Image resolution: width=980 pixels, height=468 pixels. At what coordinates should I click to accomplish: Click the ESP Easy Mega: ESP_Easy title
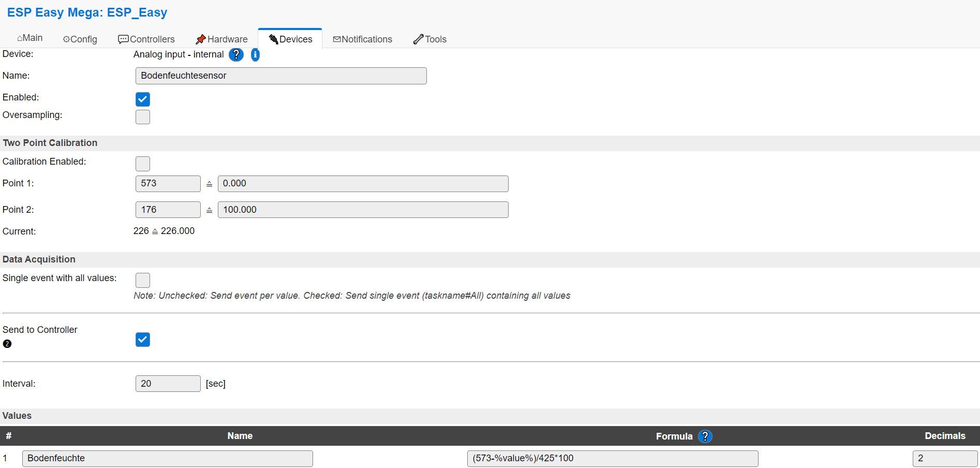(x=87, y=12)
